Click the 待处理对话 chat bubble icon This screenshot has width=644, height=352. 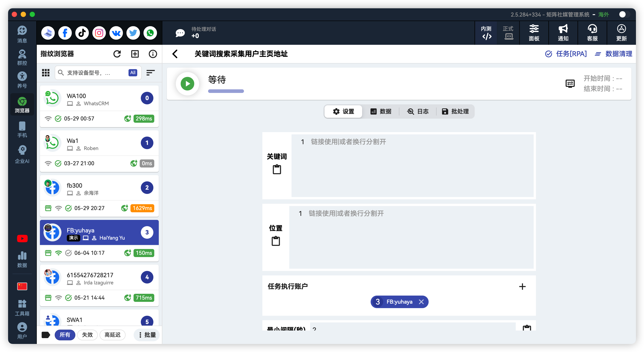[x=180, y=33]
